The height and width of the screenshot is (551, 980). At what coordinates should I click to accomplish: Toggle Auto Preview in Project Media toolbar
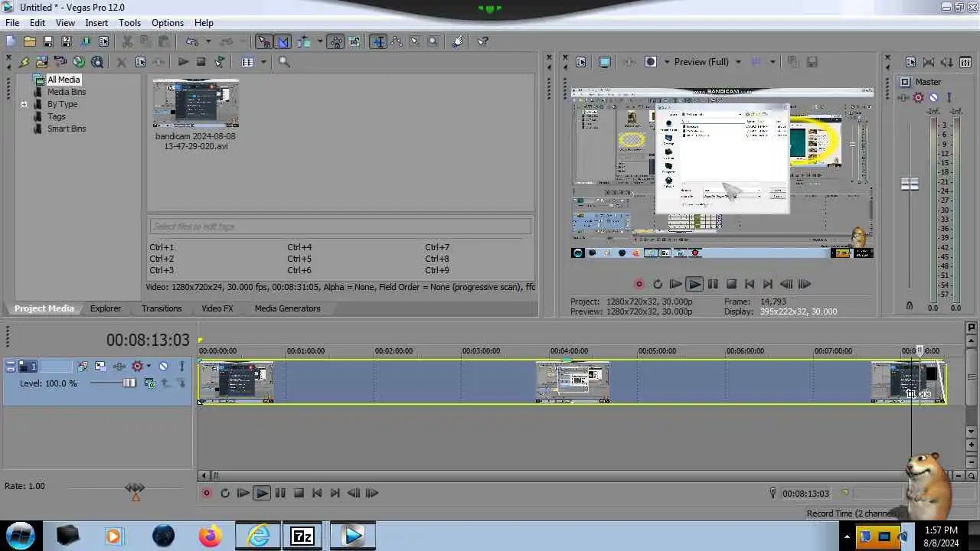coord(220,62)
